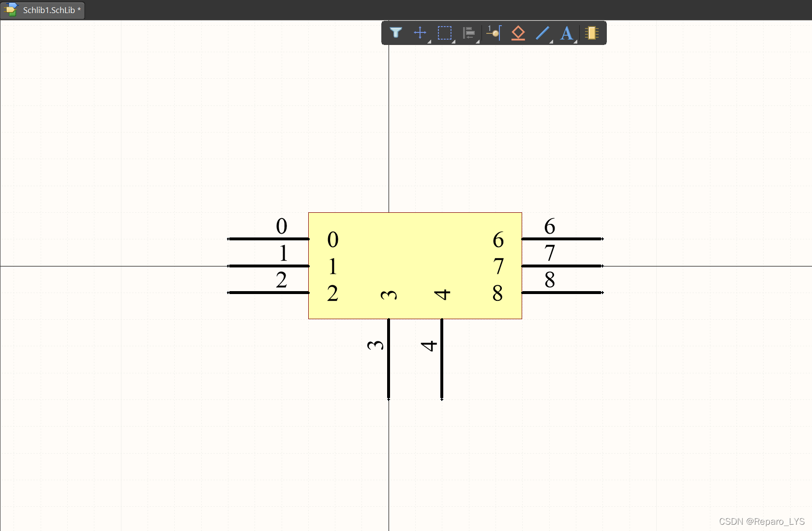Image resolution: width=812 pixels, height=531 pixels.
Task: Expand the Line tool dropdown arrow
Action: [551, 42]
